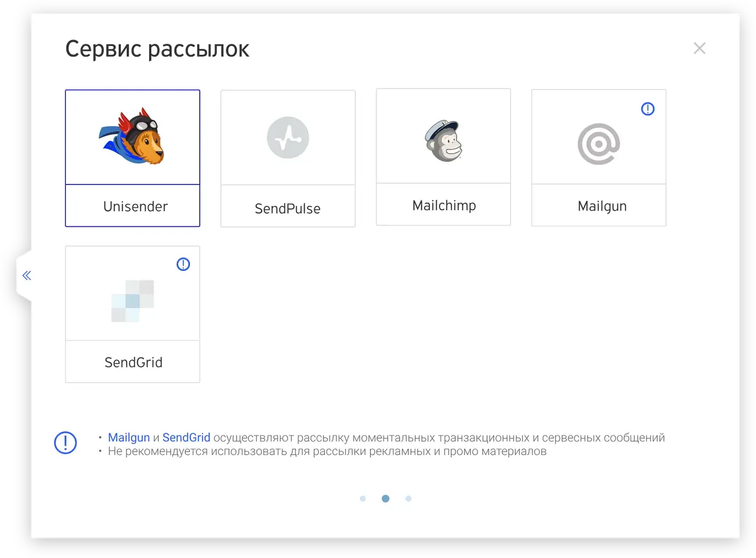
Task: Close the Сервис рассылок dialog
Action: pyautogui.click(x=699, y=49)
